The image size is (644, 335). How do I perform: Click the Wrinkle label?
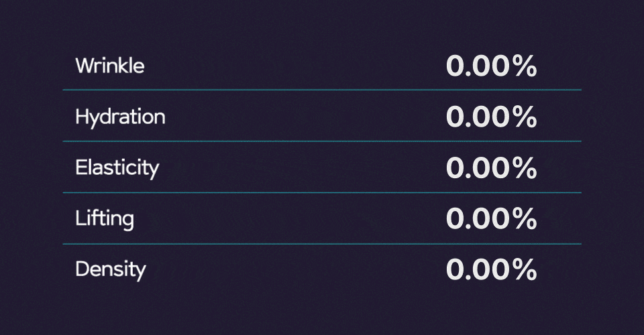tap(110, 66)
